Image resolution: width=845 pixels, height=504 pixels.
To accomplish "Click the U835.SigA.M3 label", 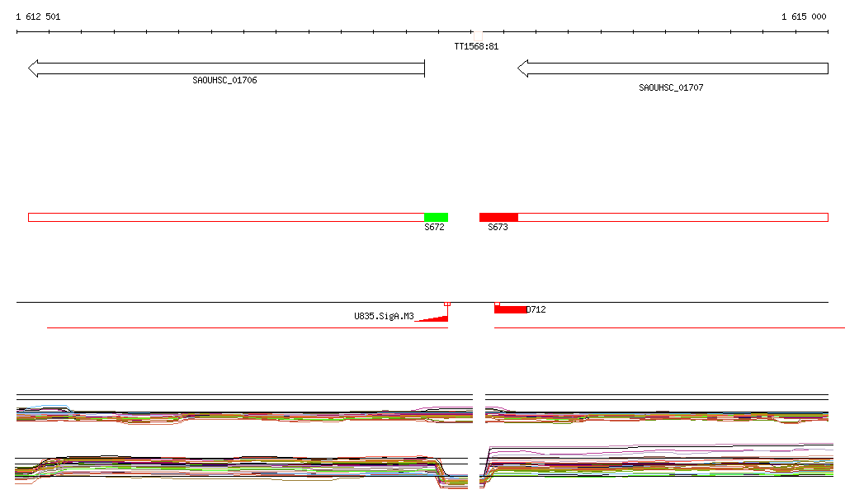I will click(384, 316).
